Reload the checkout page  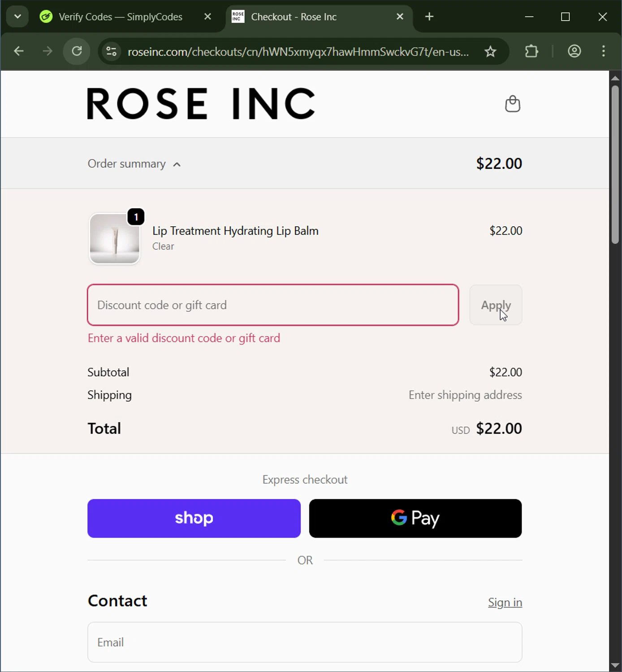point(77,52)
